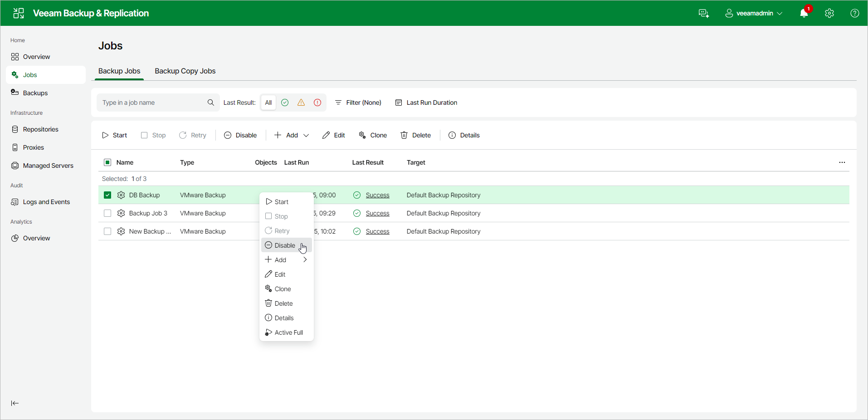Click the Clone toolbar button
This screenshot has height=420, width=868.
(x=373, y=135)
